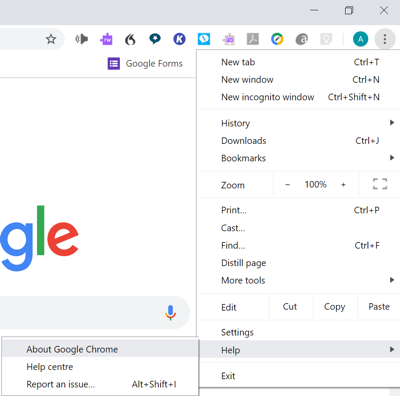The image size is (400, 396).
Task: Select Report an issue... option
Action: (x=100, y=384)
